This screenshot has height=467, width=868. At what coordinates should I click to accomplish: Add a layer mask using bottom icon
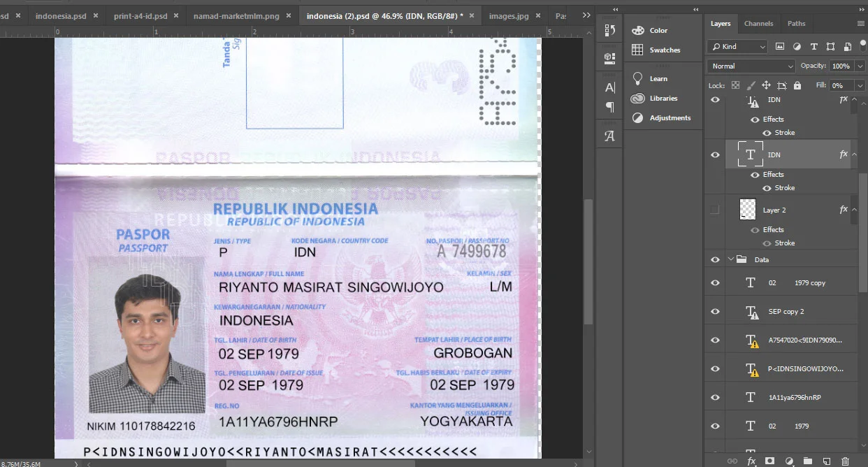[770, 461]
